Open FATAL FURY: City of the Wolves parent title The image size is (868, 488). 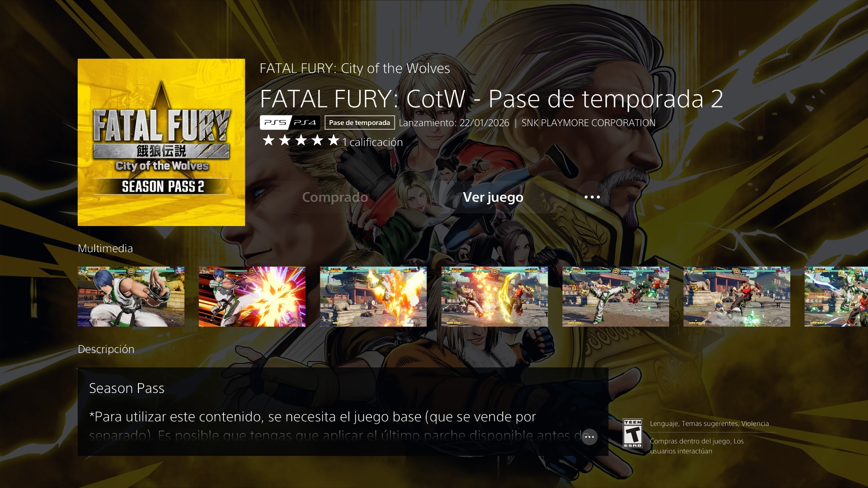(355, 69)
